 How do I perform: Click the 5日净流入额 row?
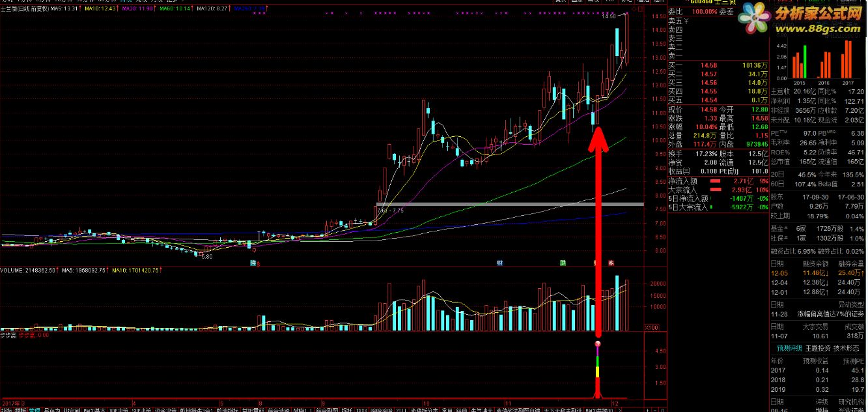point(718,198)
